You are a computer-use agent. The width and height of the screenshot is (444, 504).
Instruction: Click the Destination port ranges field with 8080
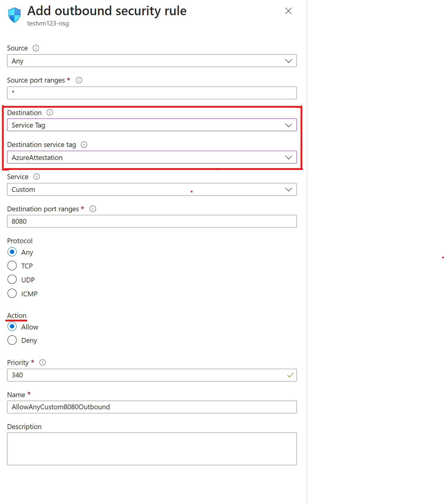[152, 221]
